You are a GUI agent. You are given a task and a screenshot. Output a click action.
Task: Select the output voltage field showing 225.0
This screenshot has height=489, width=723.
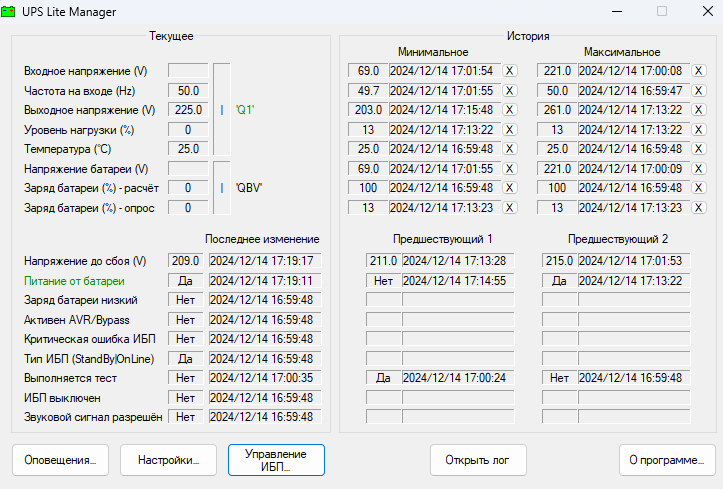click(187, 110)
